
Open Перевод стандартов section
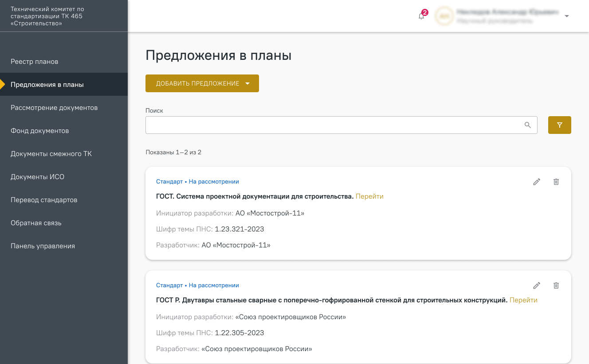point(44,200)
